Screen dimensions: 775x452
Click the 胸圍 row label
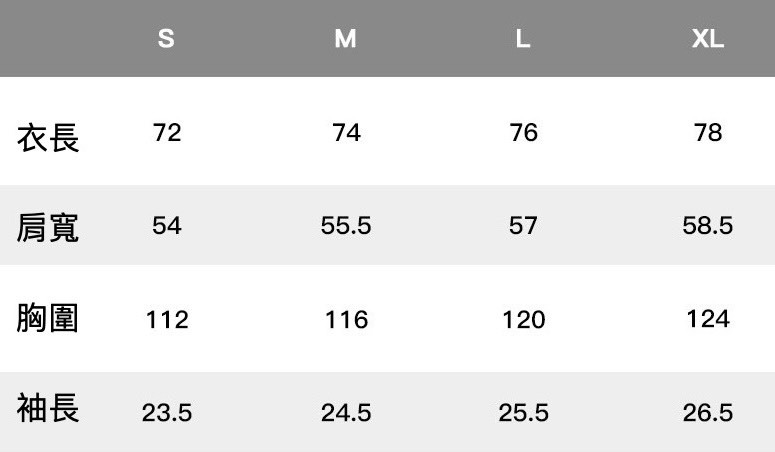(x=48, y=319)
